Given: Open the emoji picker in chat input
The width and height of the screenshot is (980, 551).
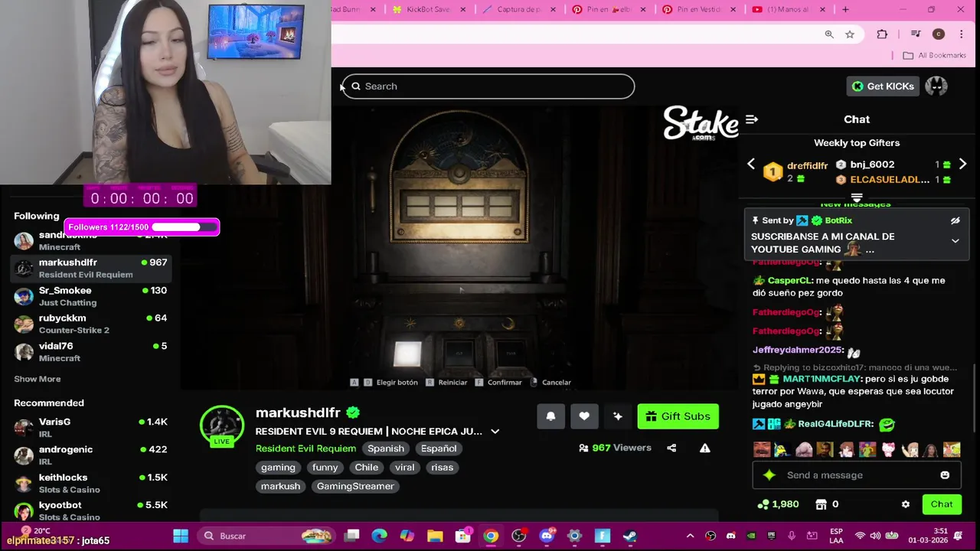Looking at the screenshot, I should point(945,475).
